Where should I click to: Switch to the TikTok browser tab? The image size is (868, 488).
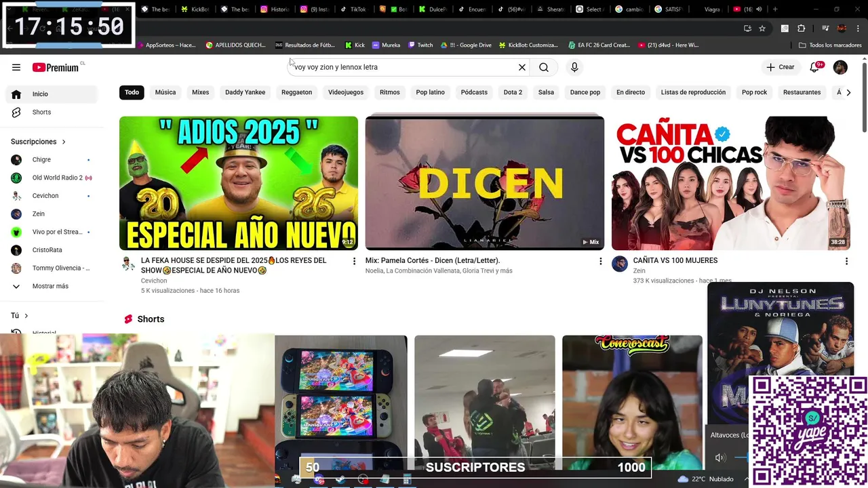(x=353, y=9)
